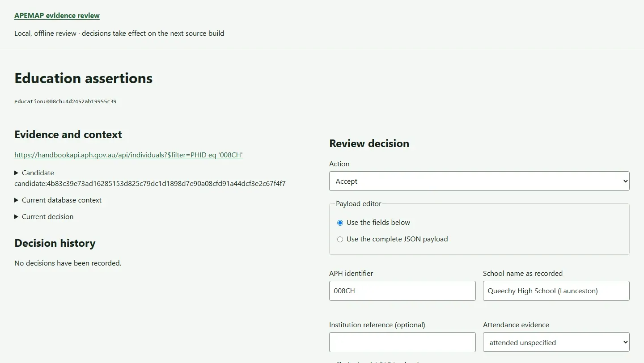Click the Review decision heading
644x363 pixels.
click(x=369, y=144)
